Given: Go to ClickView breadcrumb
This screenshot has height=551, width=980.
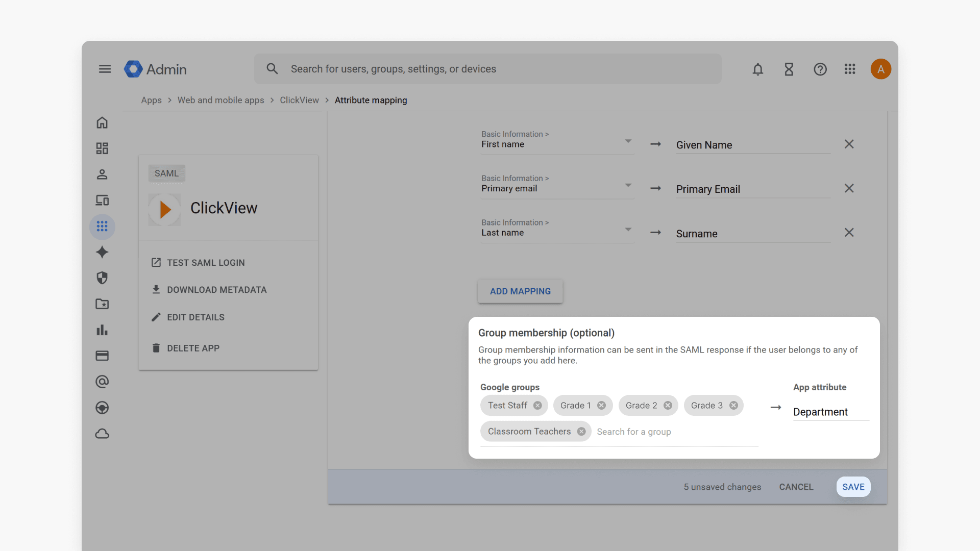Looking at the screenshot, I should [x=299, y=101].
